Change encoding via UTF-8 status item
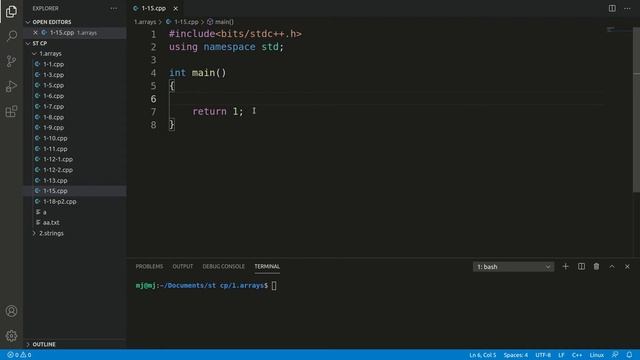This screenshot has width=640, height=360. pos(543,355)
